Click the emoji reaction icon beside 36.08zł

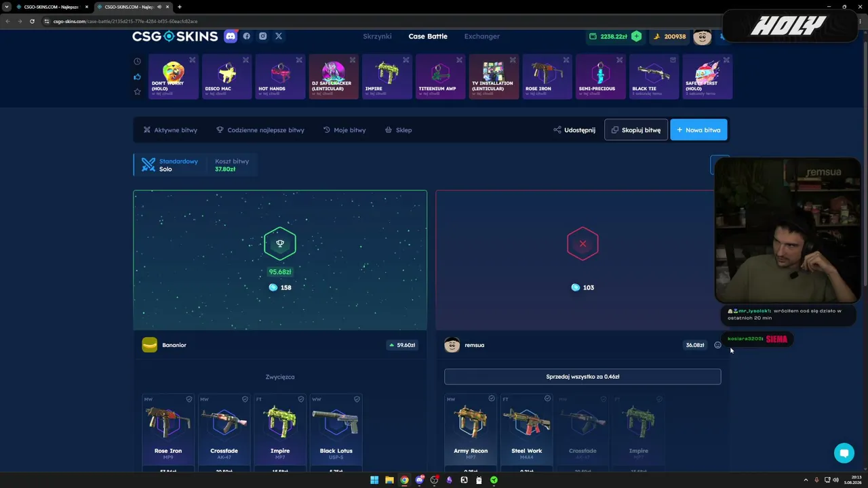(717, 345)
